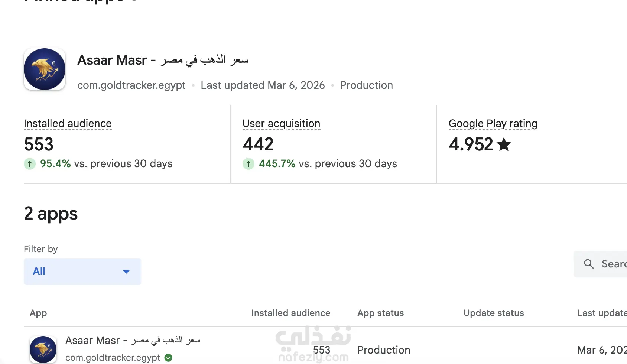Select the Mar 6 date in table row

pos(602,350)
